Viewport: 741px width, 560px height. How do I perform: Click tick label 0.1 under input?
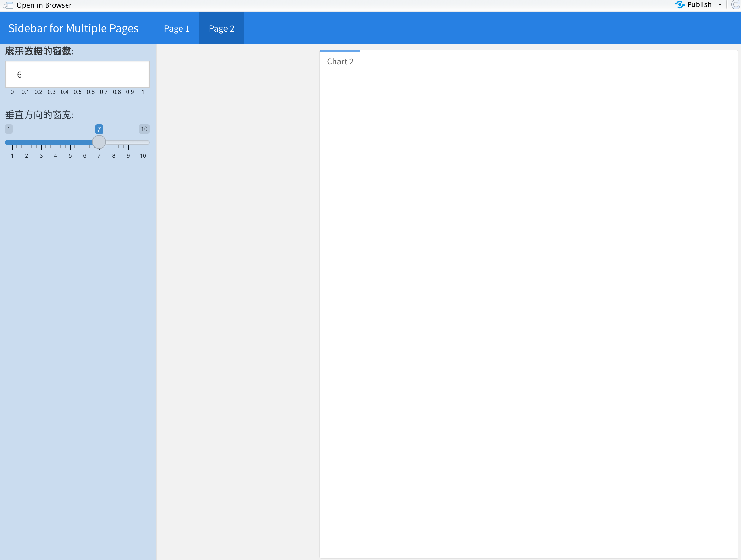point(26,92)
